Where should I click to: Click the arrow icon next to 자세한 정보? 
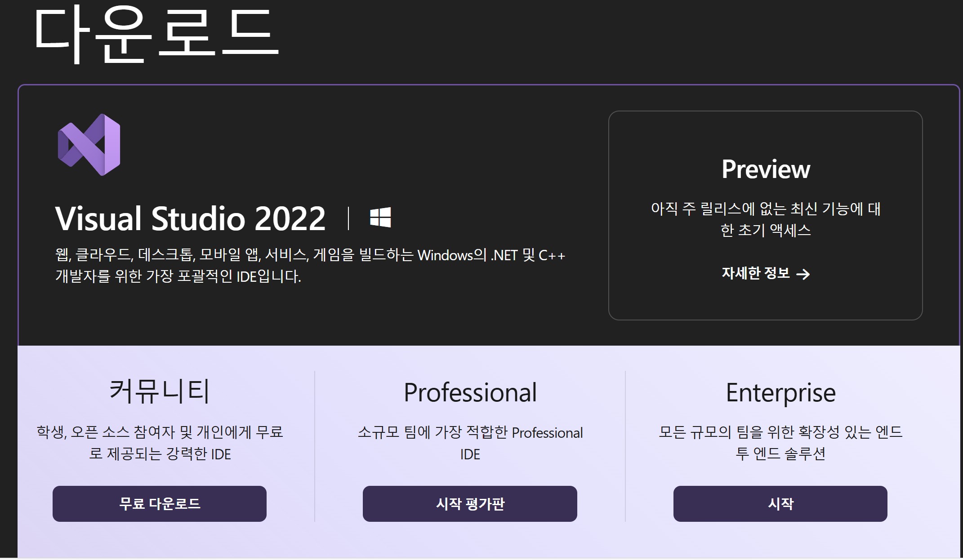[803, 274]
